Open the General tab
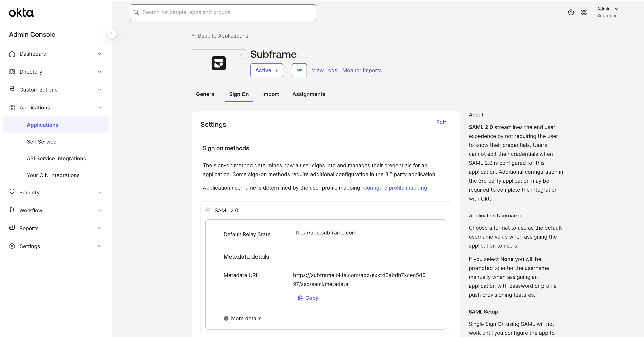Viewport: 644px width, 337px height. click(206, 94)
